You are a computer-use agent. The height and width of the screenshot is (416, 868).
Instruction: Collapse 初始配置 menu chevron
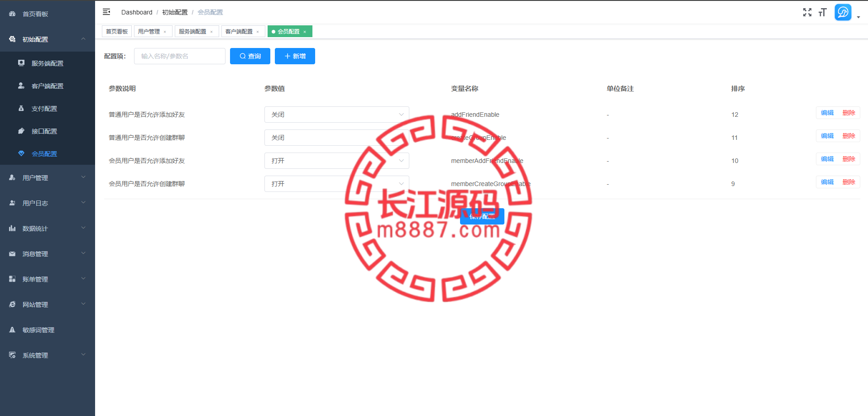83,39
